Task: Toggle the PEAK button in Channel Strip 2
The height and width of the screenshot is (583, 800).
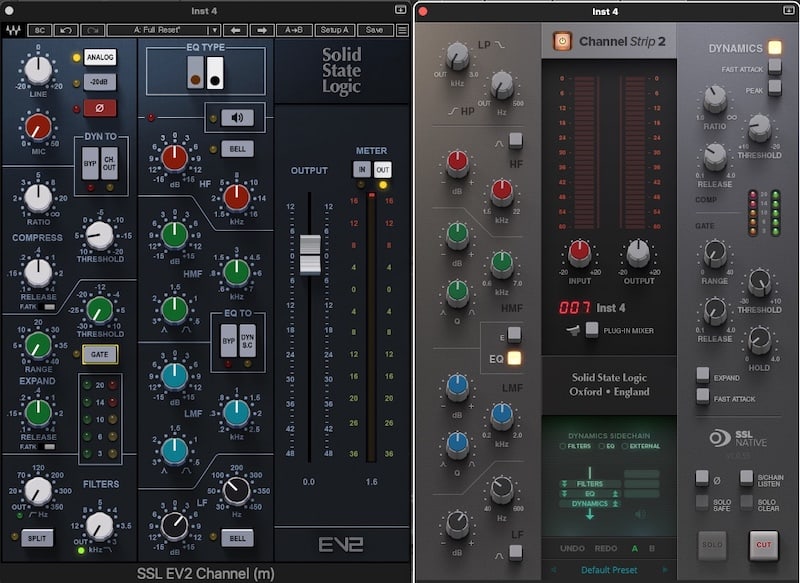Action: [x=774, y=87]
